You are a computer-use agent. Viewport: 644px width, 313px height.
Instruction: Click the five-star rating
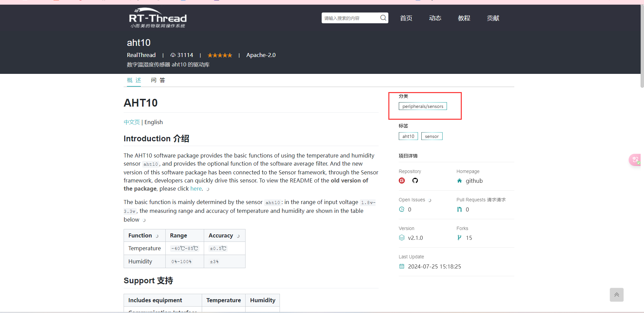pos(220,55)
